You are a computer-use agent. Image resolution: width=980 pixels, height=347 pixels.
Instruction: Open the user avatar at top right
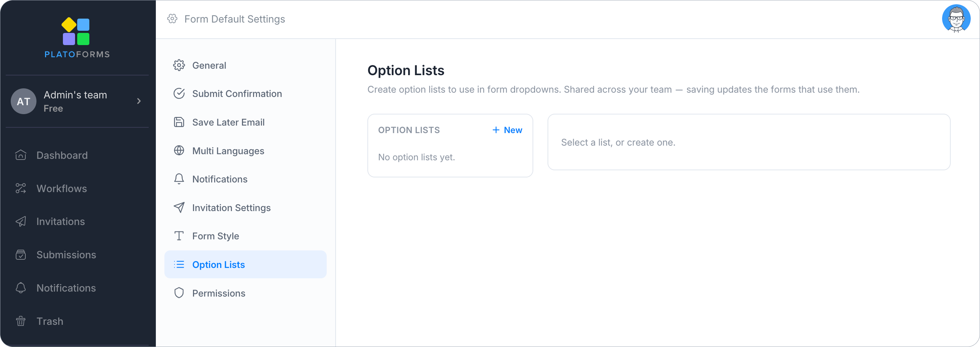coord(956,19)
